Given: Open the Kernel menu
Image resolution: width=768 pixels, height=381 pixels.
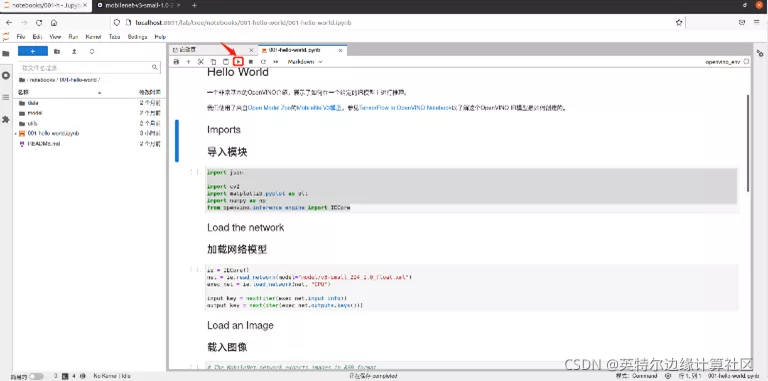Looking at the screenshot, I should [93, 37].
